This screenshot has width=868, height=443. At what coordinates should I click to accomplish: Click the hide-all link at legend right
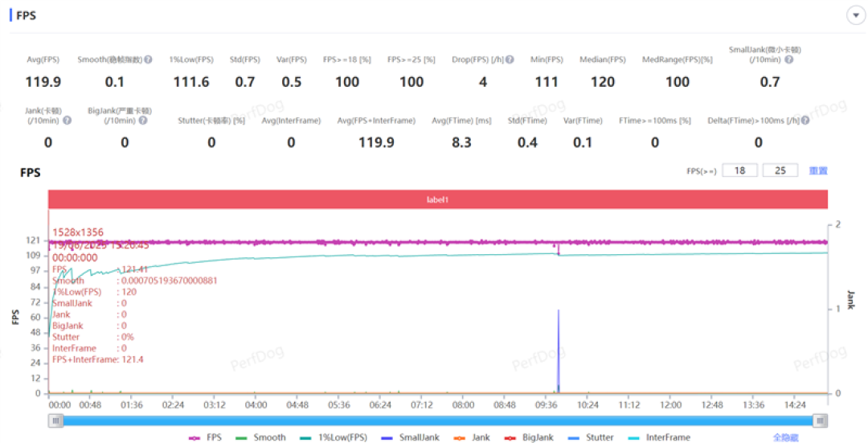(x=786, y=437)
